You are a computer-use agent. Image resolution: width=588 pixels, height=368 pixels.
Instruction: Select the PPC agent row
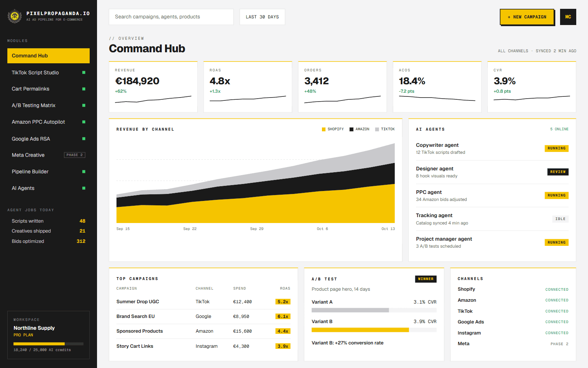point(492,195)
